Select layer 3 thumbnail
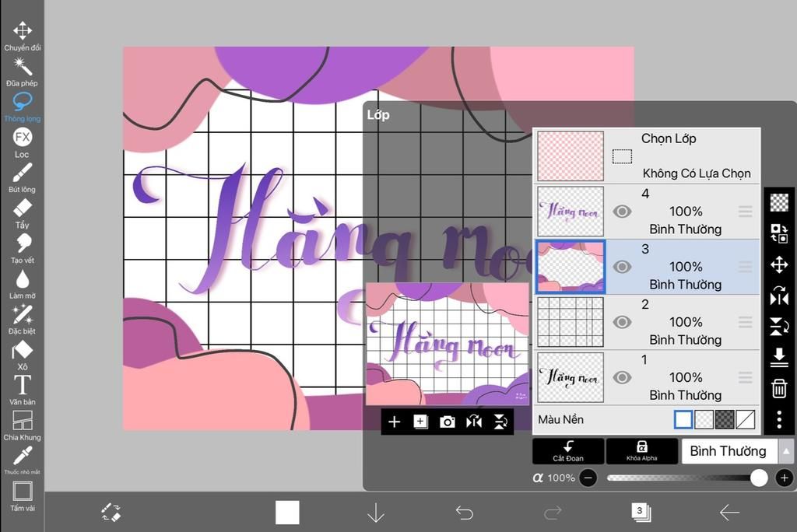The image size is (797, 532). pyautogui.click(x=571, y=267)
